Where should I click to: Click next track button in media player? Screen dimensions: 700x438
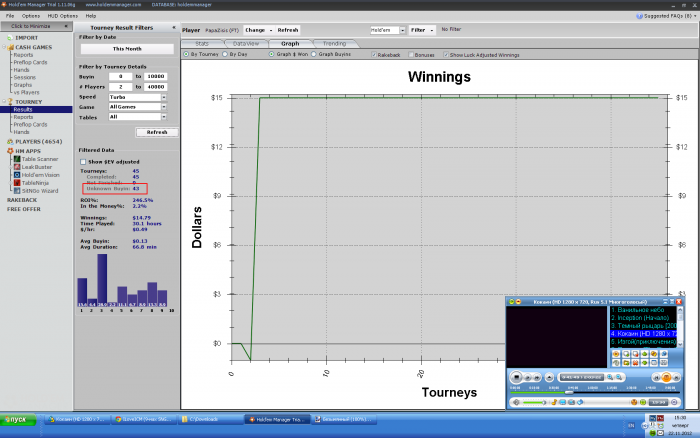pos(676,378)
